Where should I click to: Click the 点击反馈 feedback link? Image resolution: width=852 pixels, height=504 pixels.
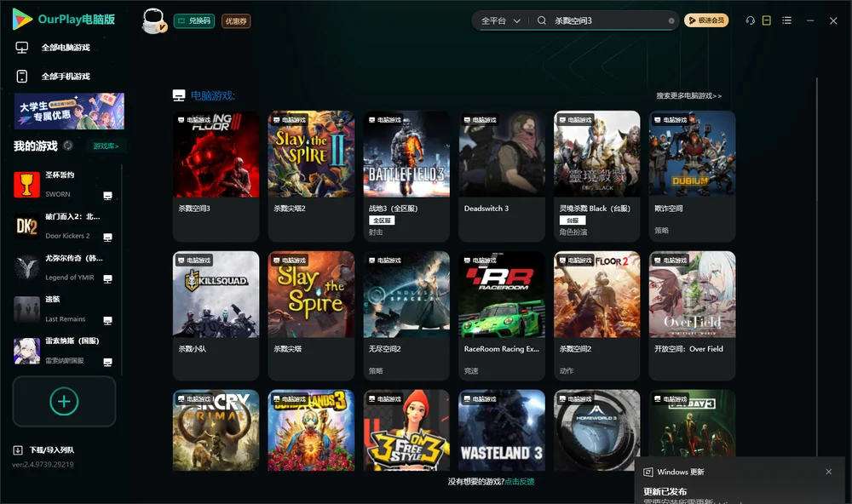click(x=520, y=482)
